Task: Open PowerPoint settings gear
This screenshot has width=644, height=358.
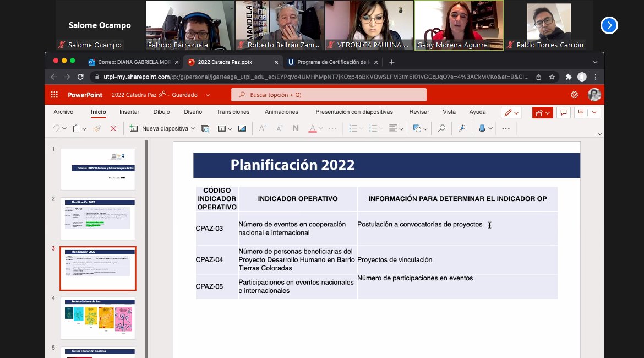Action: pyautogui.click(x=574, y=95)
